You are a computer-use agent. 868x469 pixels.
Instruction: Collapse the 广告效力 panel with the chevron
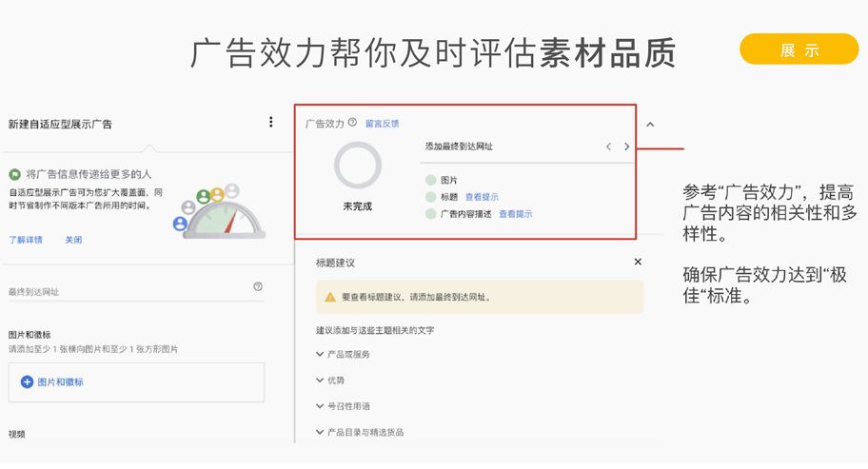650,125
